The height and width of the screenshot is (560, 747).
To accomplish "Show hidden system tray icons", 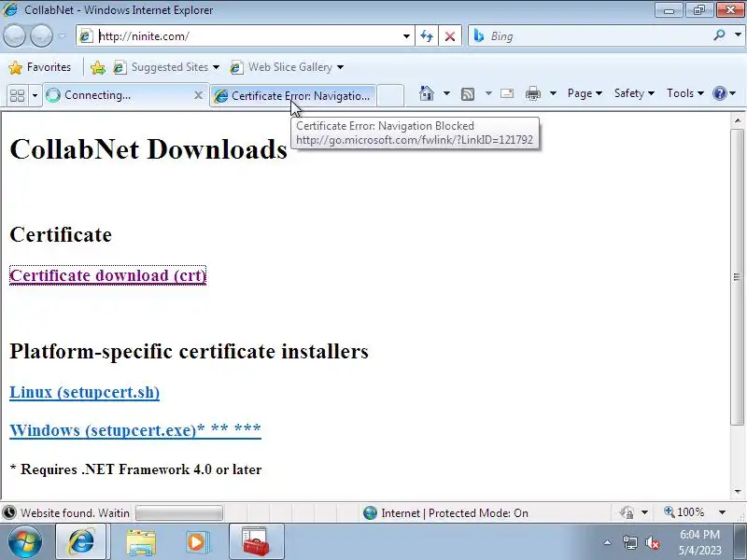I will coord(608,542).
